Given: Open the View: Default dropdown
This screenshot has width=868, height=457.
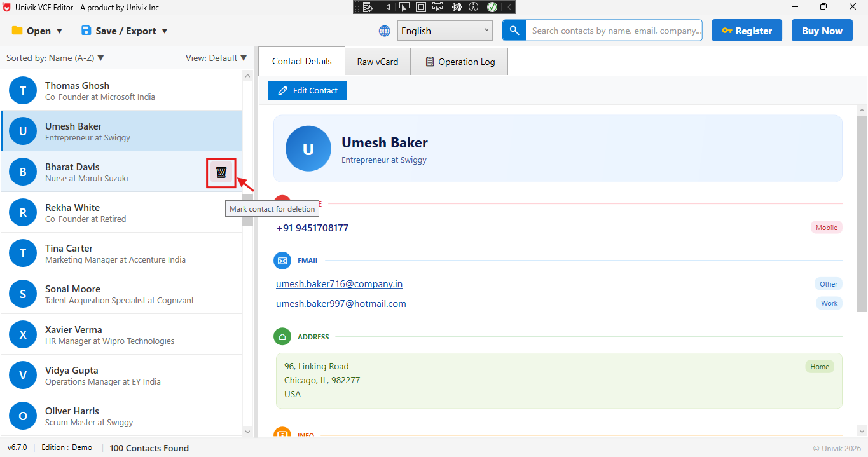Looking at the screenshot, I should pos(216,58).
